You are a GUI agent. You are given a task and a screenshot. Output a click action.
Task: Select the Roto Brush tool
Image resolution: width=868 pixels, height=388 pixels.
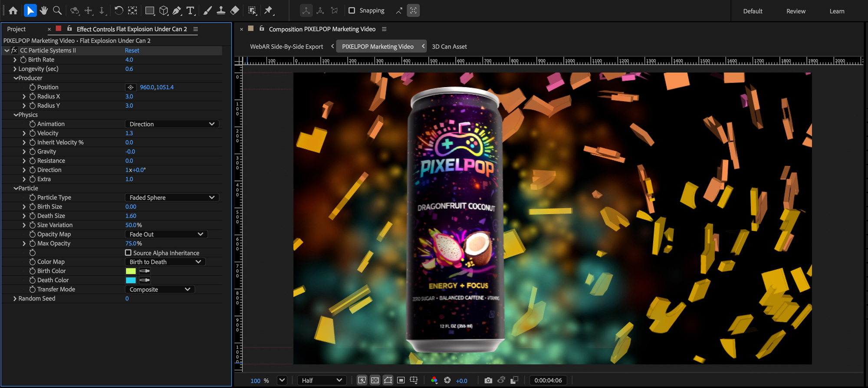[252, 10]
